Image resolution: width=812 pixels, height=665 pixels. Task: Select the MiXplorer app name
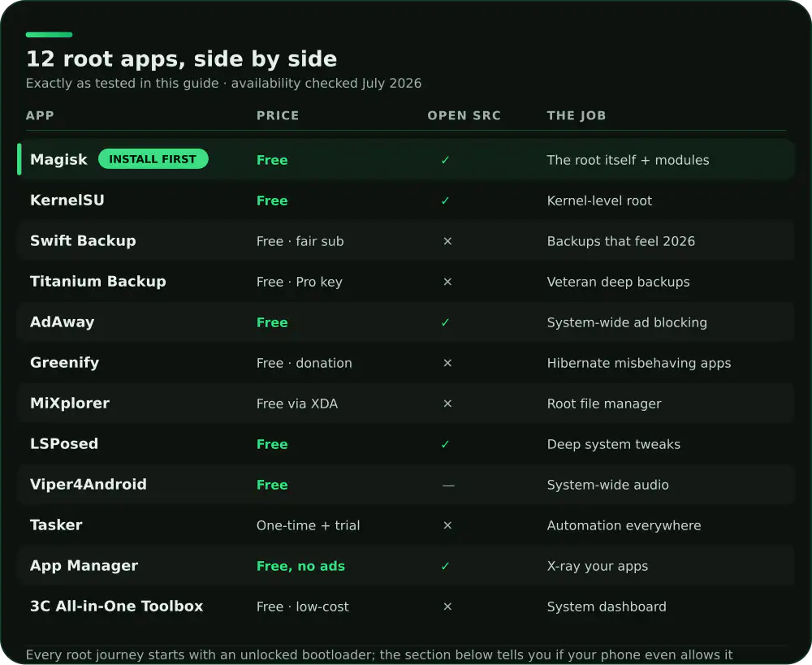pos(70,403)
